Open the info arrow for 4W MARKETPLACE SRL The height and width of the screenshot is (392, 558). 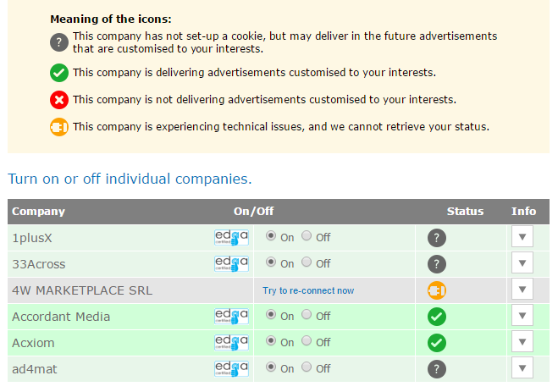[x=522, y=290]
